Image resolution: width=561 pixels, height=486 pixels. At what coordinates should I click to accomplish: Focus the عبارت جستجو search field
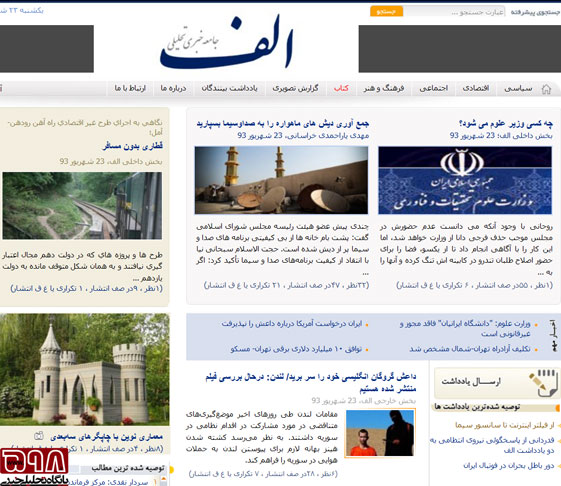click(454, 12)
